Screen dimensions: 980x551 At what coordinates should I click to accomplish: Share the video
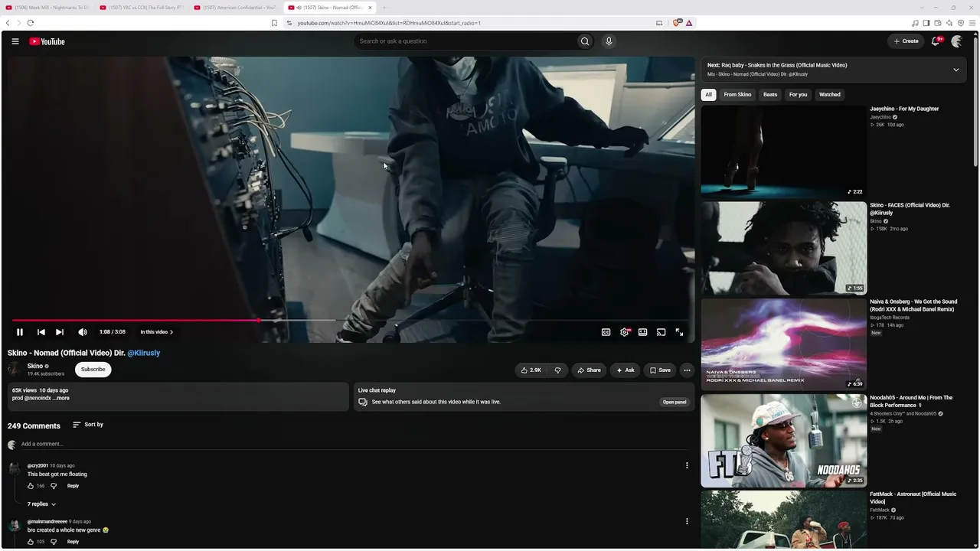589,370
